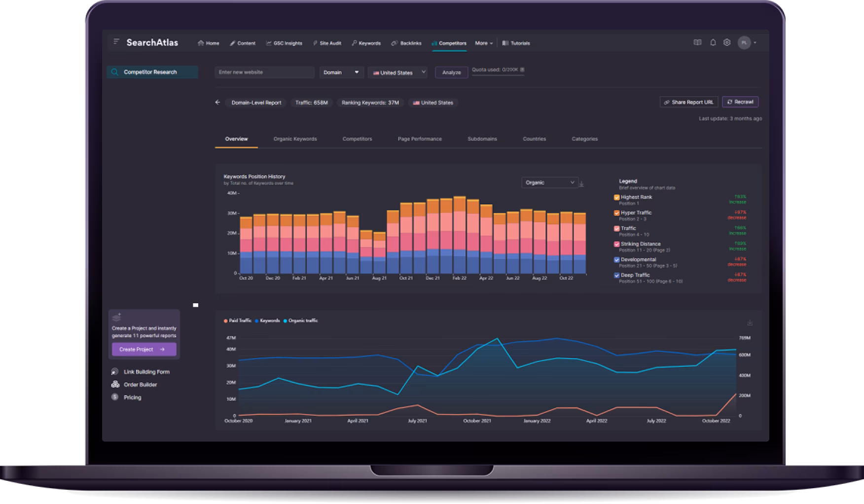Click the book icon in top bar
The width and height of the screenshot is (864, 504).
click(697, 43)
